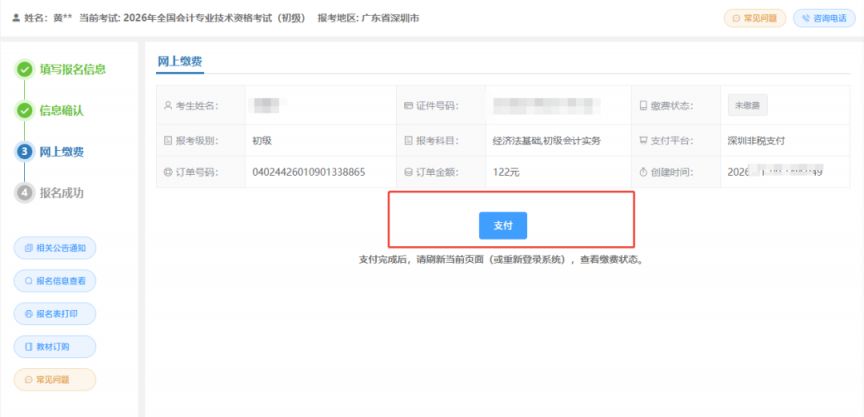This screenshot has height=417, width=864.
Task: Click the icon beside 订单号码
Action: click(169, 172)
